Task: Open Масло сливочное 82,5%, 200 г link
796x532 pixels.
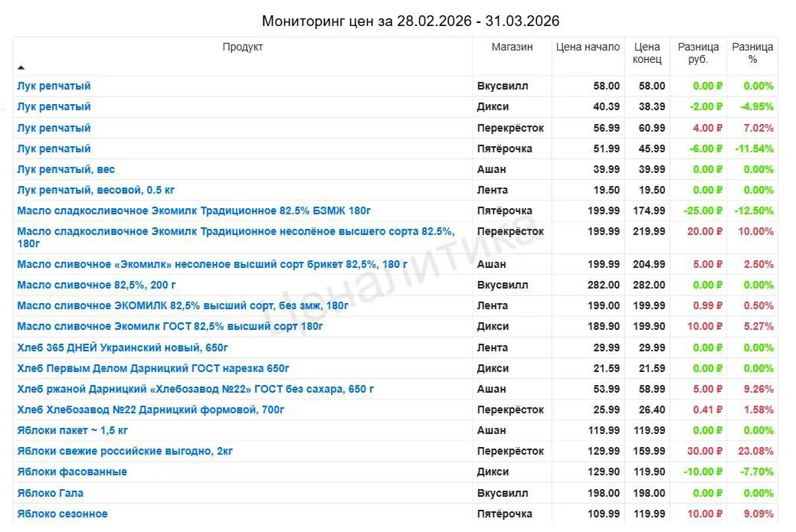Action: tap(97, 285)
